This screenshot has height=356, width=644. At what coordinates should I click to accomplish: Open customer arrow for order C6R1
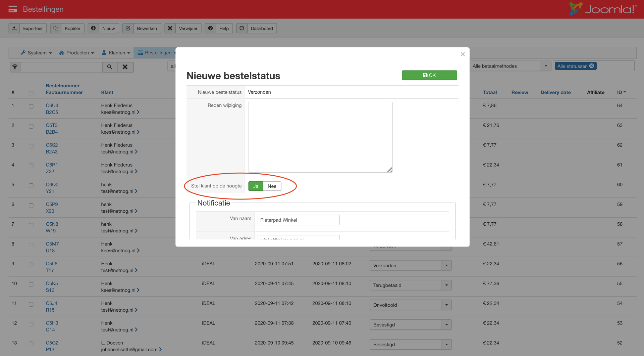[136, 171]
